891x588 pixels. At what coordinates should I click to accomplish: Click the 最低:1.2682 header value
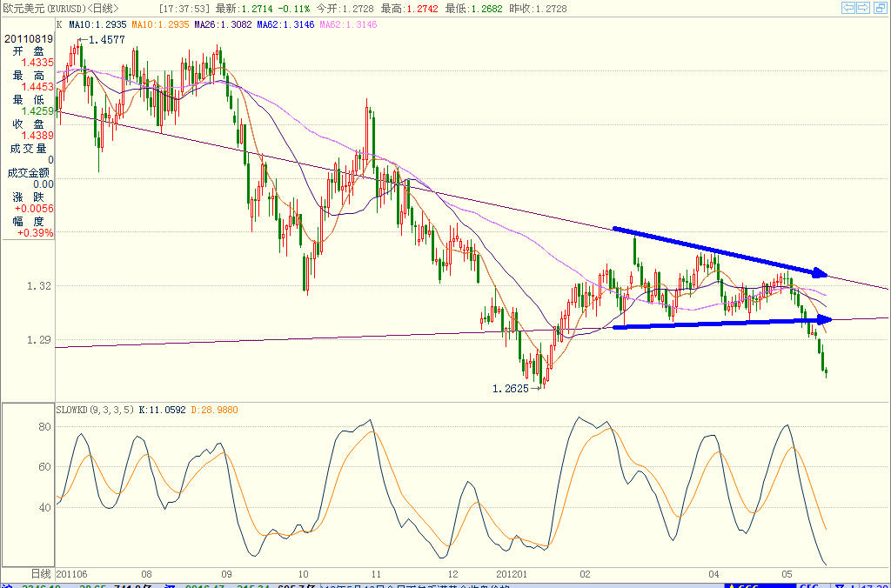[474, 9]
